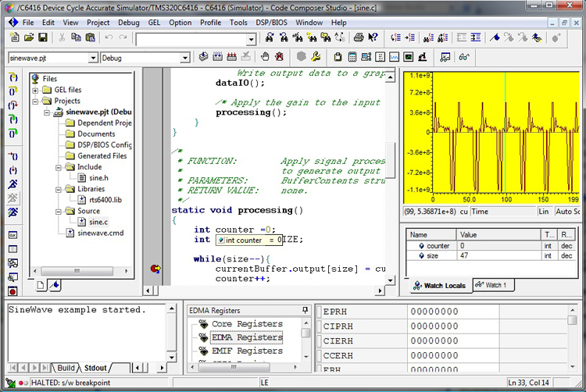The width and height of the screenshot is (586, 392).
Task: Open the sinewave.pjt project dropdown
Action: coord(93,58)
